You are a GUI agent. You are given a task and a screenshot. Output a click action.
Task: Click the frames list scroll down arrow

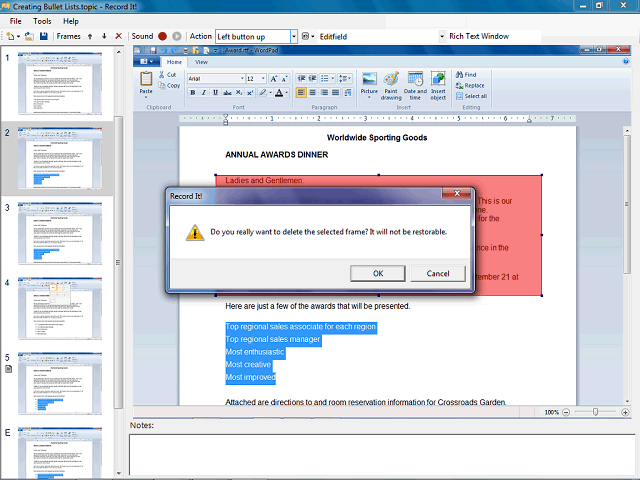[118, 473]
